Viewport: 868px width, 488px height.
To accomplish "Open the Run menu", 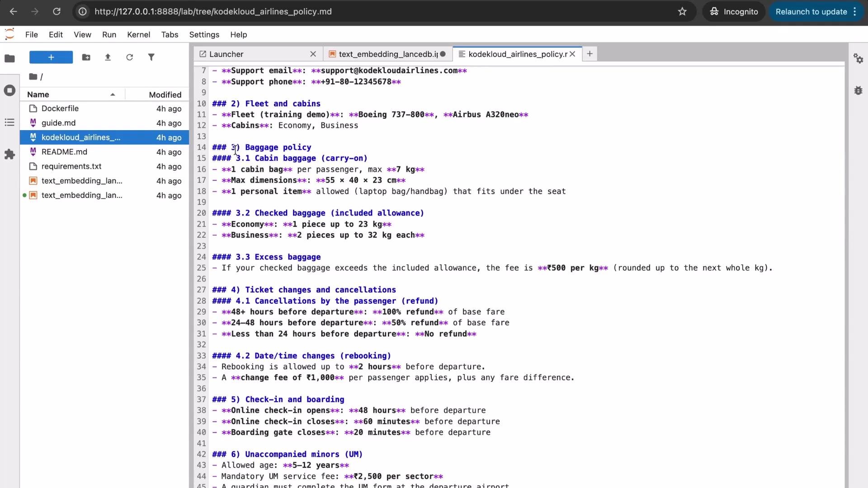I will 109,35.
